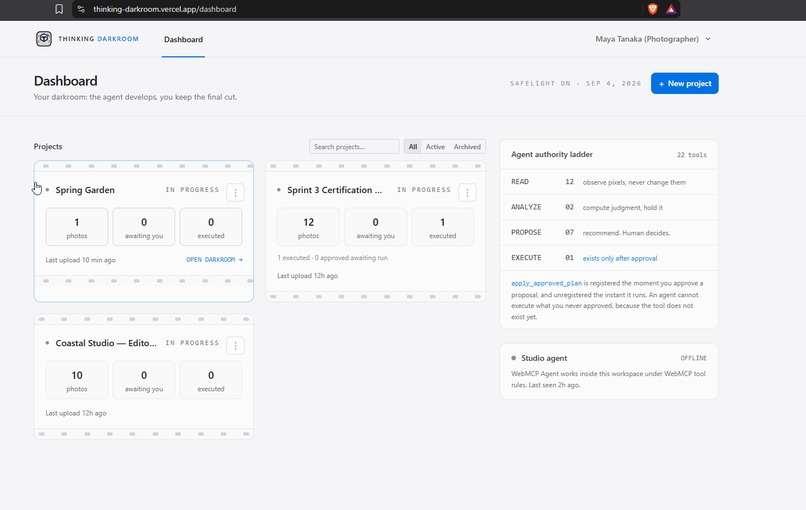
Task: Click the Safelight On date label
Action: click(x=575, y=83)
